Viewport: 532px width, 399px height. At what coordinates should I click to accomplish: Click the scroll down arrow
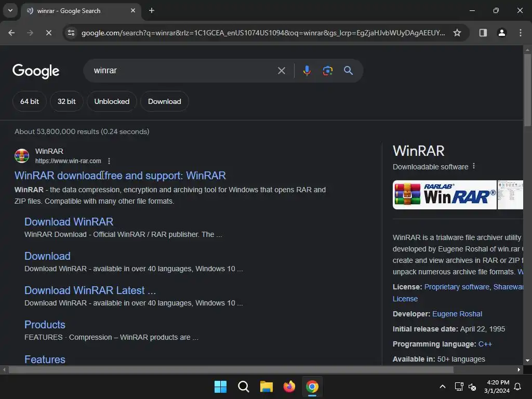tap(527, 361)
